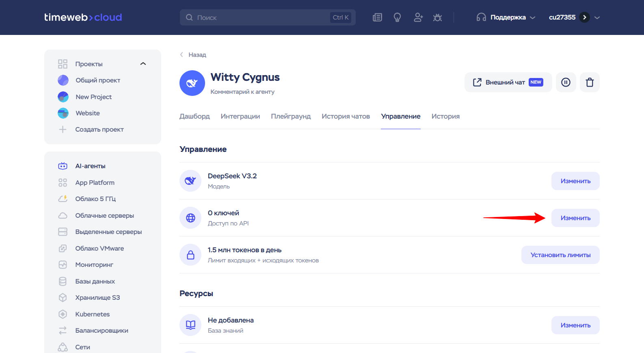Open Website project in sidebar
This screenshot has width=644, height=353.
pos(88,113)
